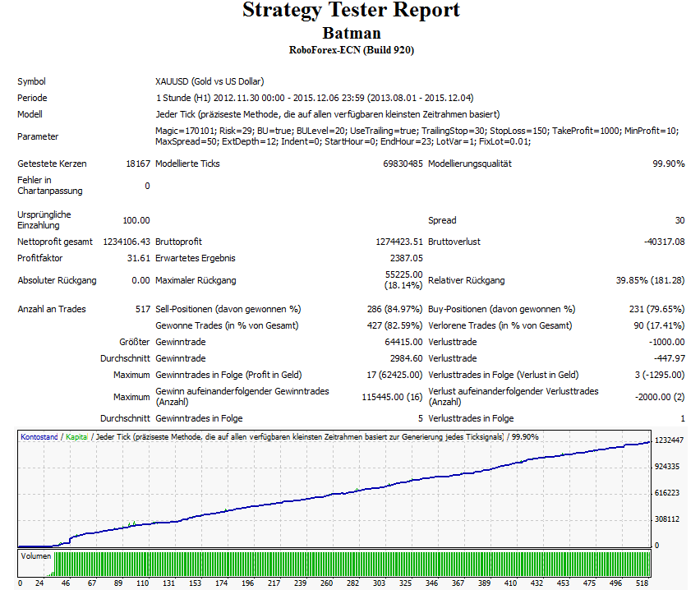
Task: Click the green 'Kapital' legend label
Action: pyautogui.click(x=76, y=437)
